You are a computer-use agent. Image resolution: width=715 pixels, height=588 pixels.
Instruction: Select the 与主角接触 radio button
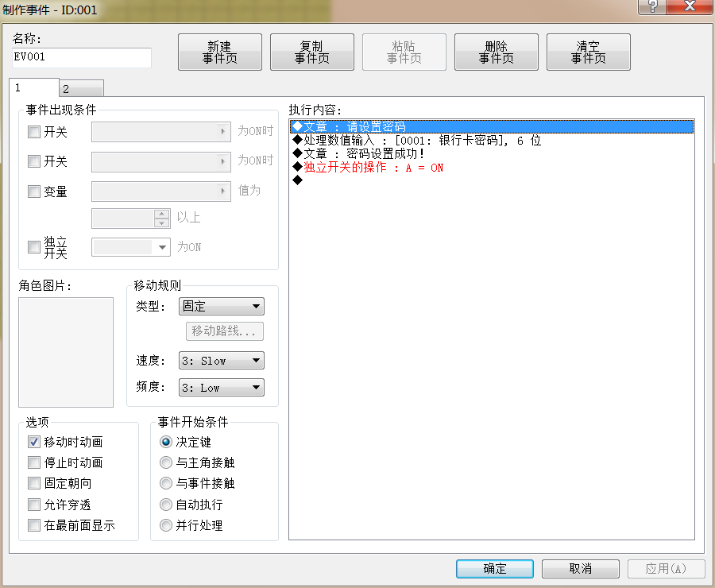coord(166,462)
